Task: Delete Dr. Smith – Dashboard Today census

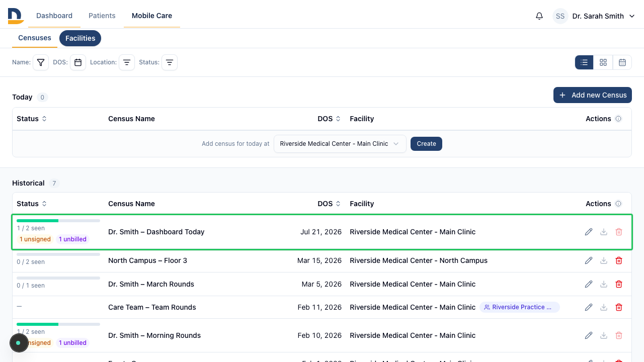Action: click(x=619, y=232)
